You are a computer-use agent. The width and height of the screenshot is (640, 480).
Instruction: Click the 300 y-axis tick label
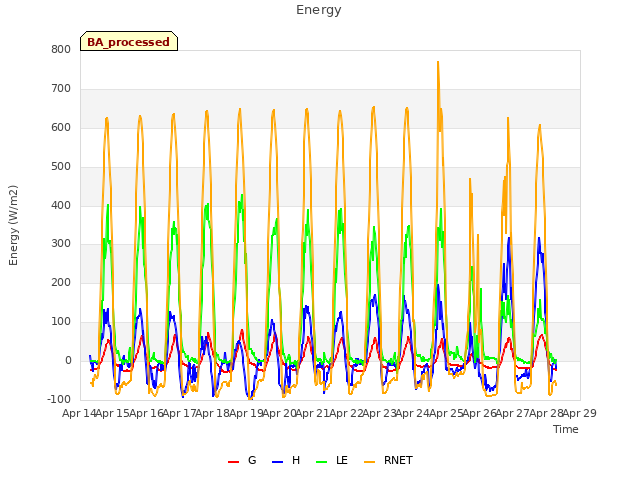pos(61,244)
